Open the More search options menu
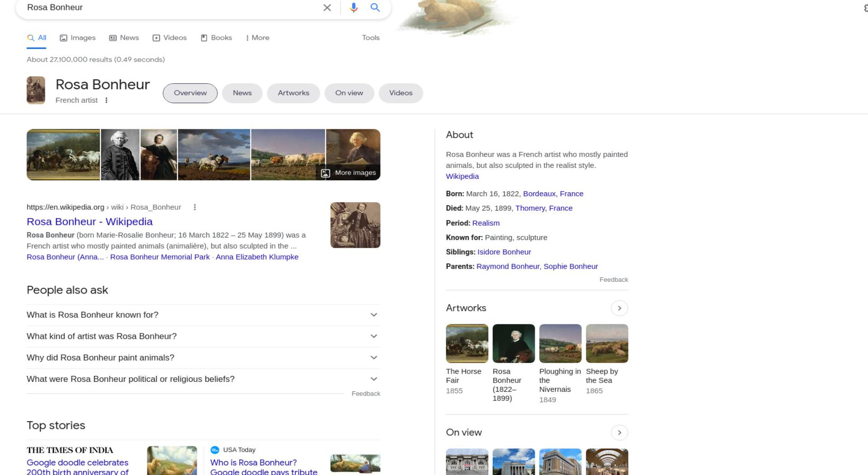The height and width of the screenshot is (475, 868). 257,38
